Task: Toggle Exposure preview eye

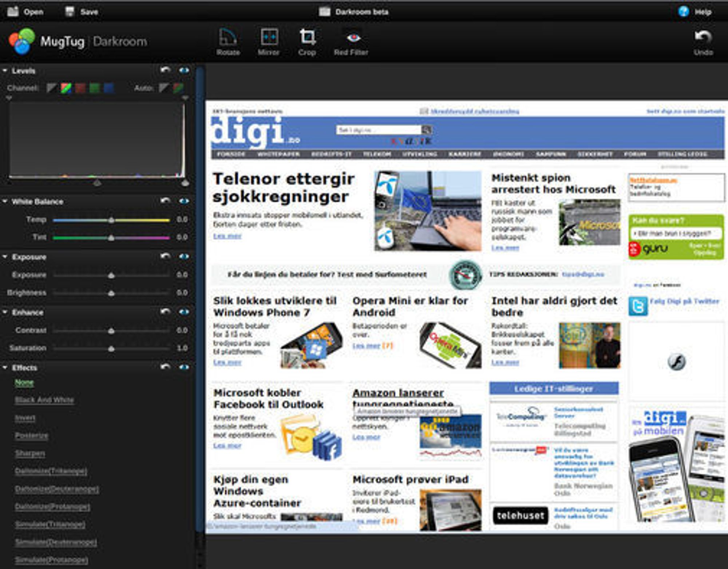Action: coord(184,256)
